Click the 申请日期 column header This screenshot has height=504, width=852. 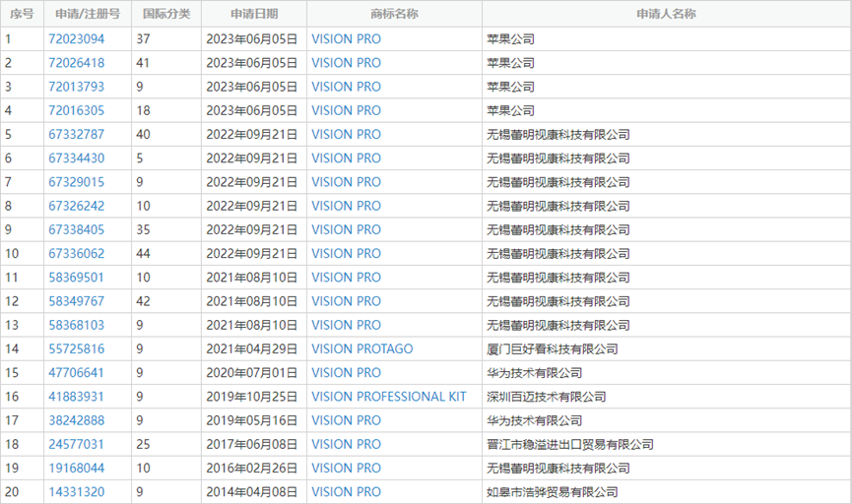tap(254, 14)
